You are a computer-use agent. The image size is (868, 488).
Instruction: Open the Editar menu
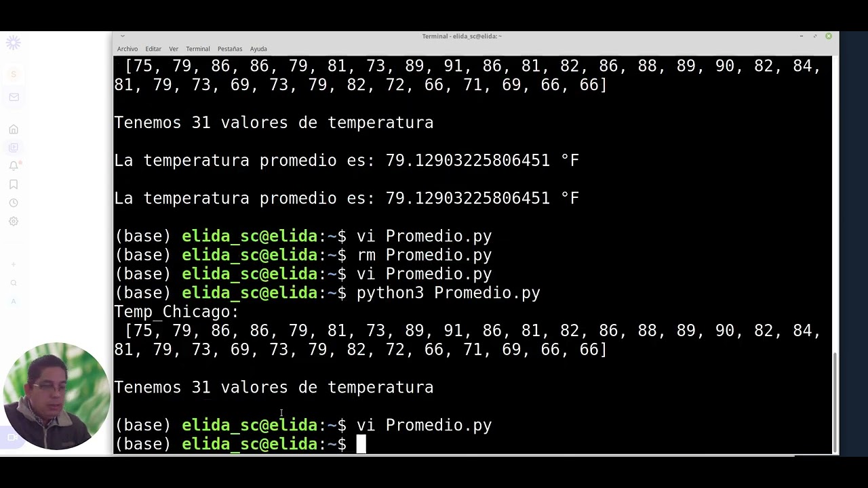(x=153, y=49)
